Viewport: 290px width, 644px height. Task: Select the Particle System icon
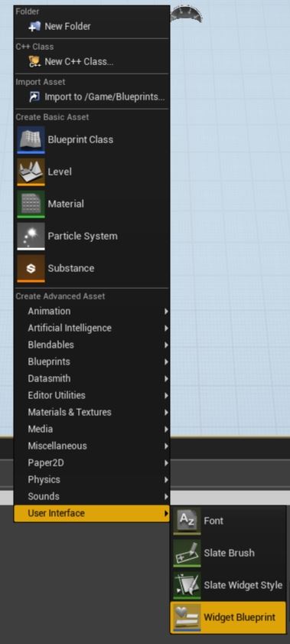tap(31, 236)
